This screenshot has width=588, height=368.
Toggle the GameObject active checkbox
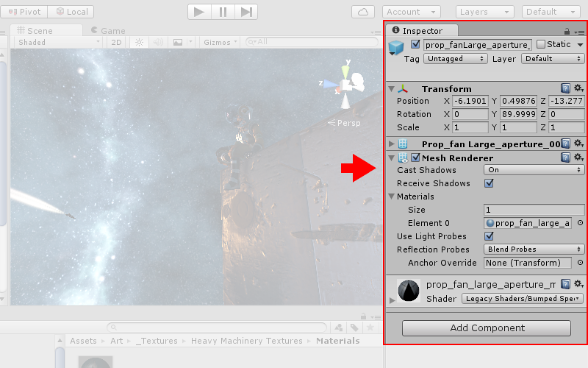(x=415, y=44)
